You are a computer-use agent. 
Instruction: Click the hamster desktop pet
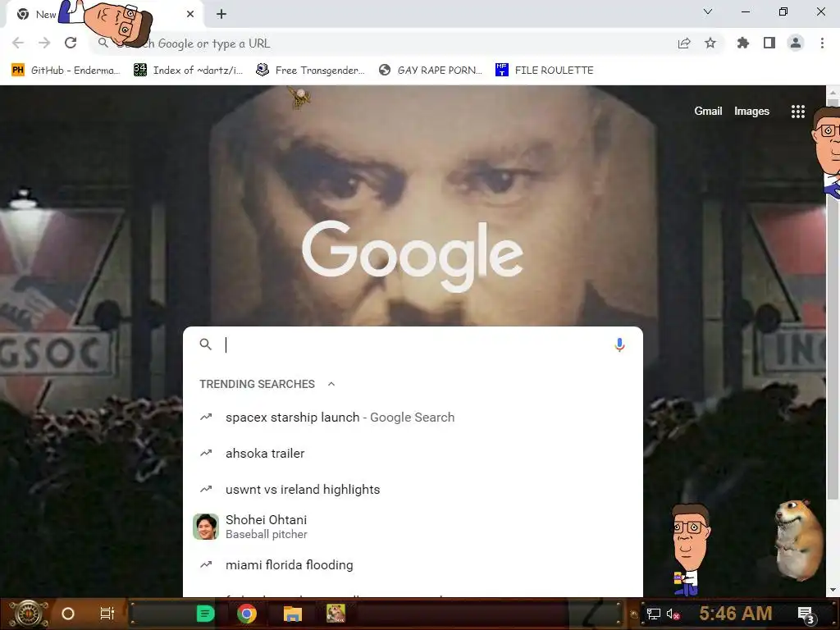(x=798, y=540)
